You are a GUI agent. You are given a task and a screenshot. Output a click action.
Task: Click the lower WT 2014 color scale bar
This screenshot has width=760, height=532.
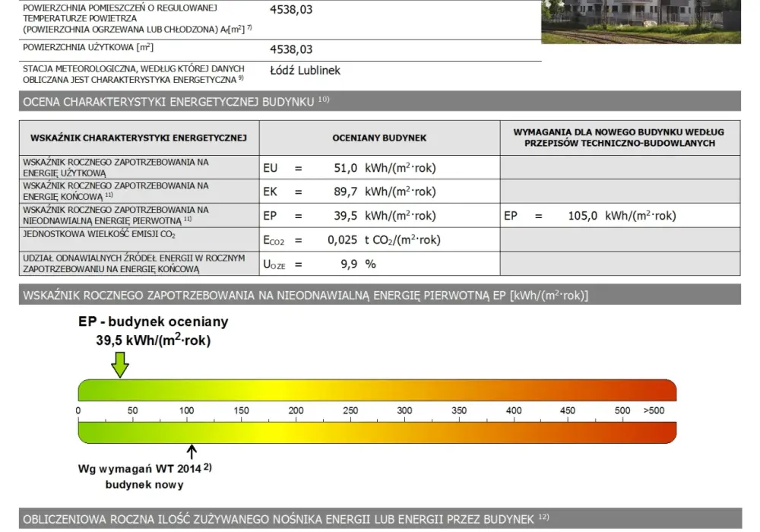(x=377, y=432)
